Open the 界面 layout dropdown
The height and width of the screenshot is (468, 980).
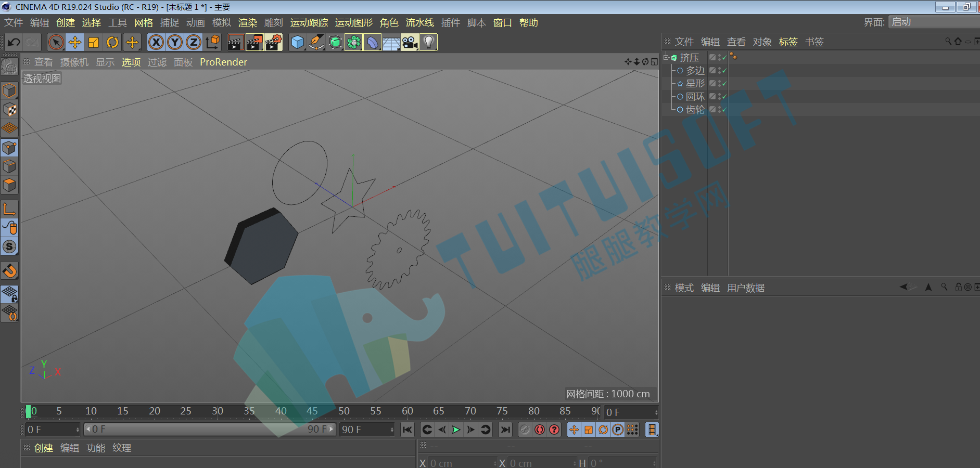pyautogui.click(x=934, y=22)
